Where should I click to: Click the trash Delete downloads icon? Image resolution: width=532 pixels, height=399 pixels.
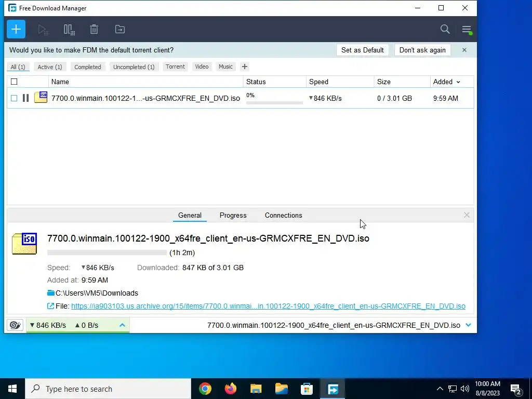(94, 29)
